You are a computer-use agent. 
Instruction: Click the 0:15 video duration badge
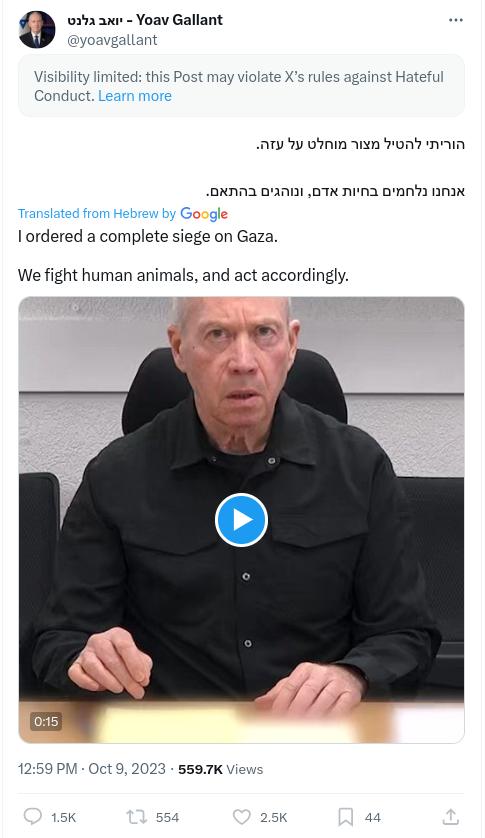pos(46,721)
